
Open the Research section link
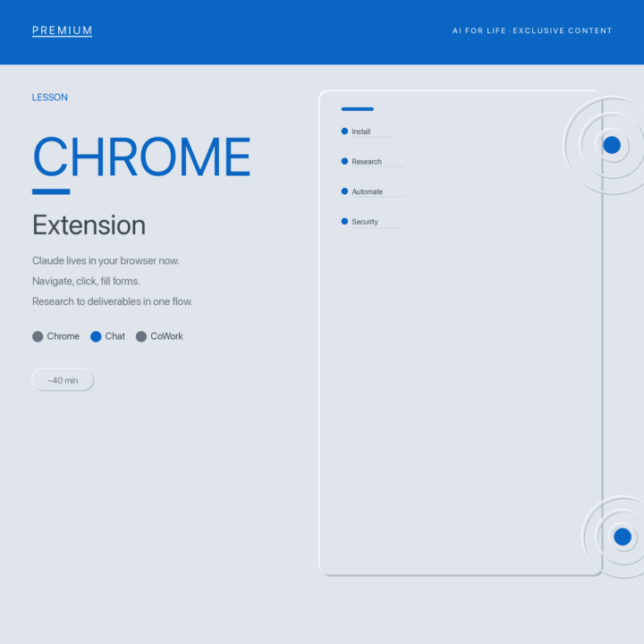tap(367, 161)
